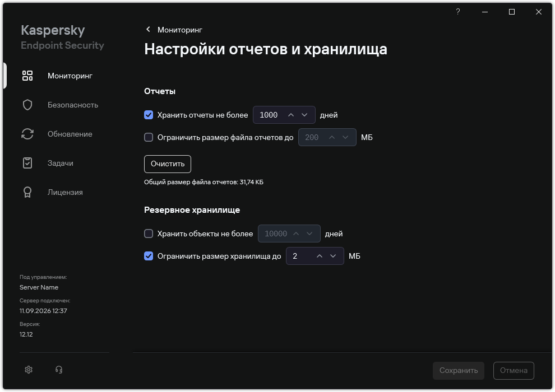Click the Лицензия award ribbon icon
The height and width of the screenshot is (392, 555).
(27, 192)
